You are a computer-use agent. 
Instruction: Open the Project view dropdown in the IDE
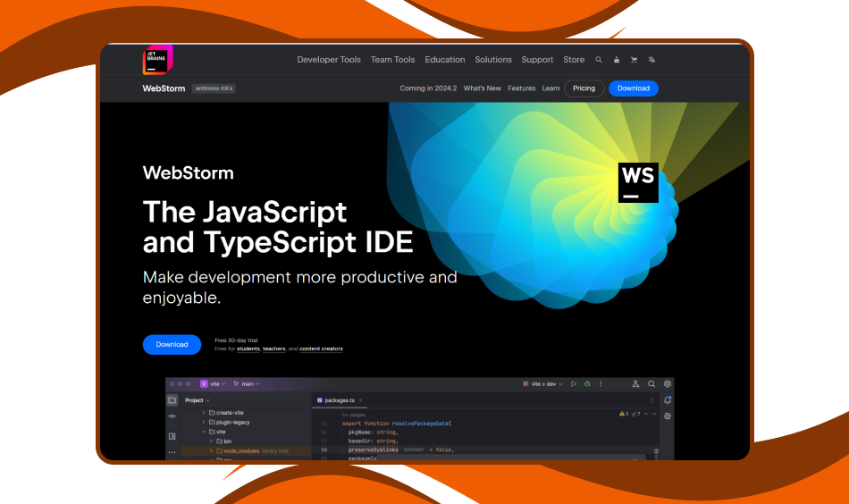198,400
